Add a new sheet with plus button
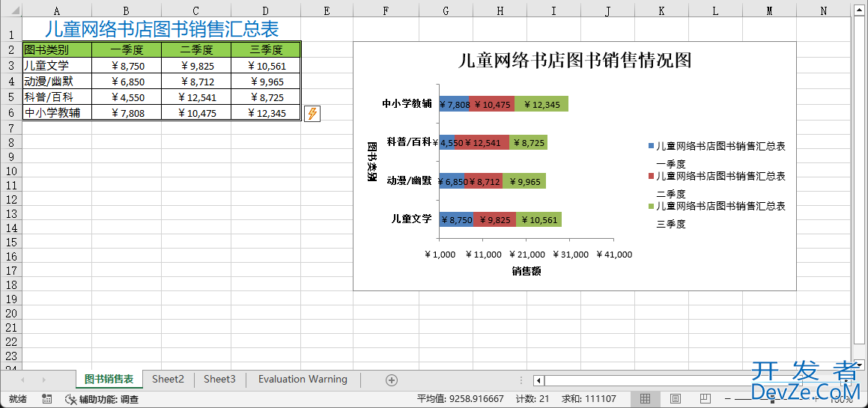This screenshot has height=408, width=868. pyautogui.click(x=392, y=380)
